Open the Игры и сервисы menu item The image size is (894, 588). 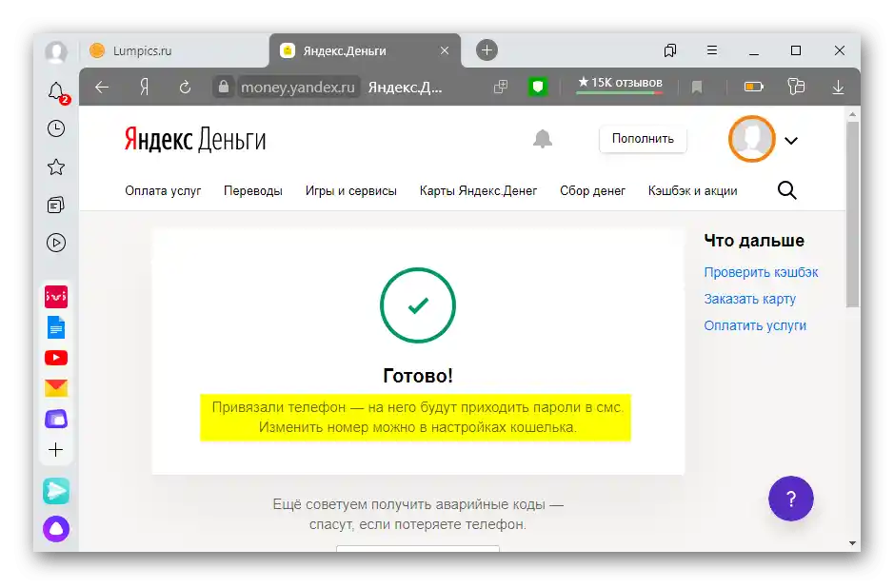click(351, 191)
